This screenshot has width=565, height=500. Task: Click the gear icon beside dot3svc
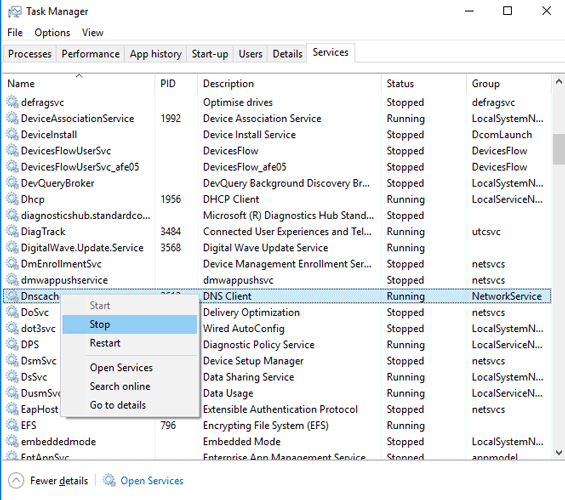[x=12, y=329]
